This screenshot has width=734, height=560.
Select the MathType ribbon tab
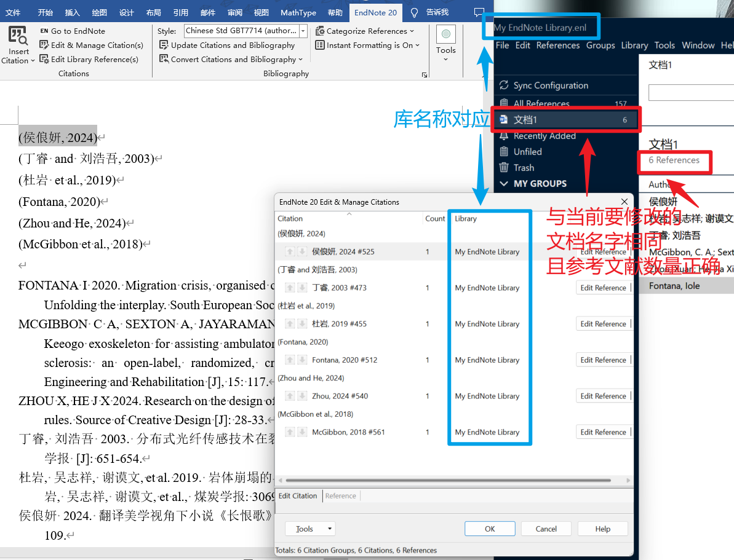click(298, 13)
